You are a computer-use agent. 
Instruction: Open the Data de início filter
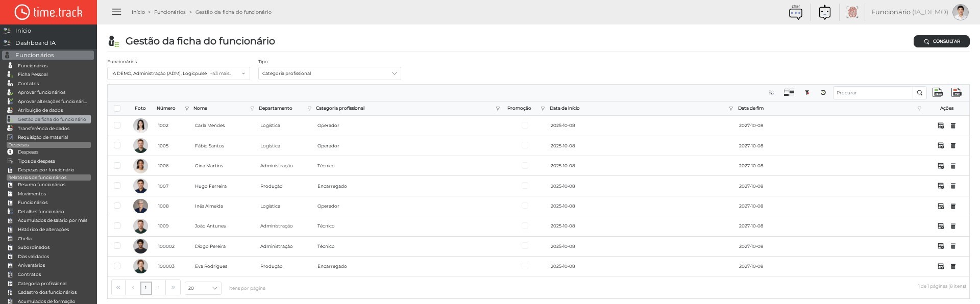(731, 109)
